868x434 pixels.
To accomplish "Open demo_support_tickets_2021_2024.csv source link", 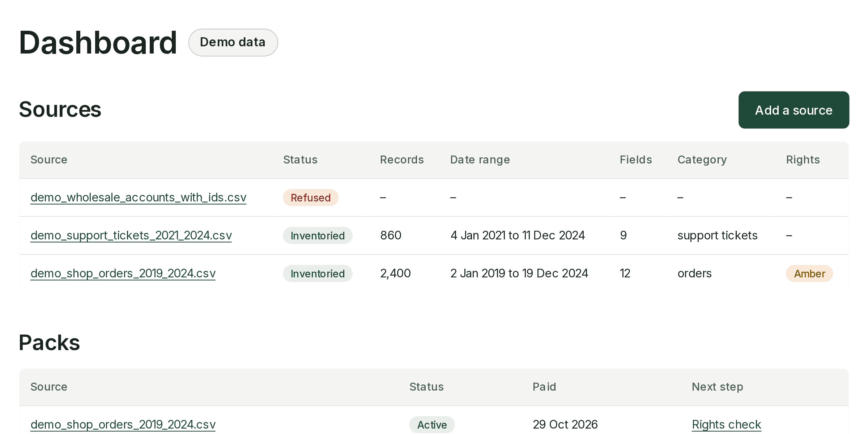I will tap(131, 235).
